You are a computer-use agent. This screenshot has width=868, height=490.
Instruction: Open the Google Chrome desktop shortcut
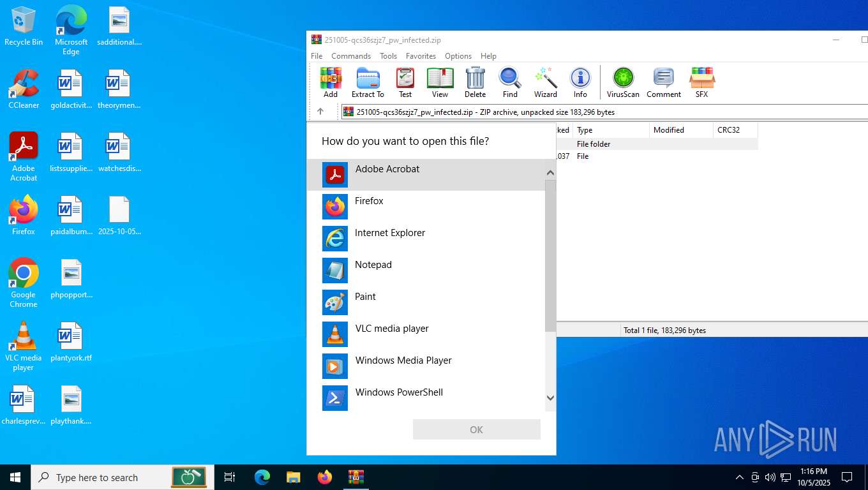point(24,283)
